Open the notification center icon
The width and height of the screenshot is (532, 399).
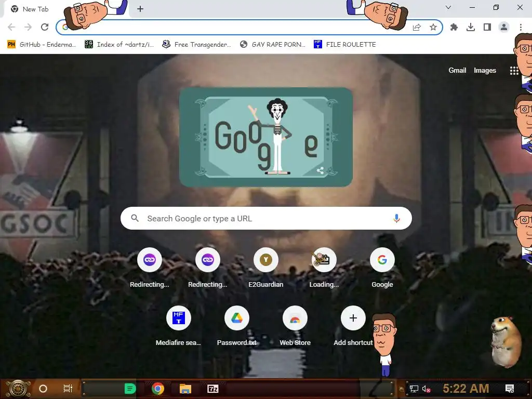[x=510, y=389]
